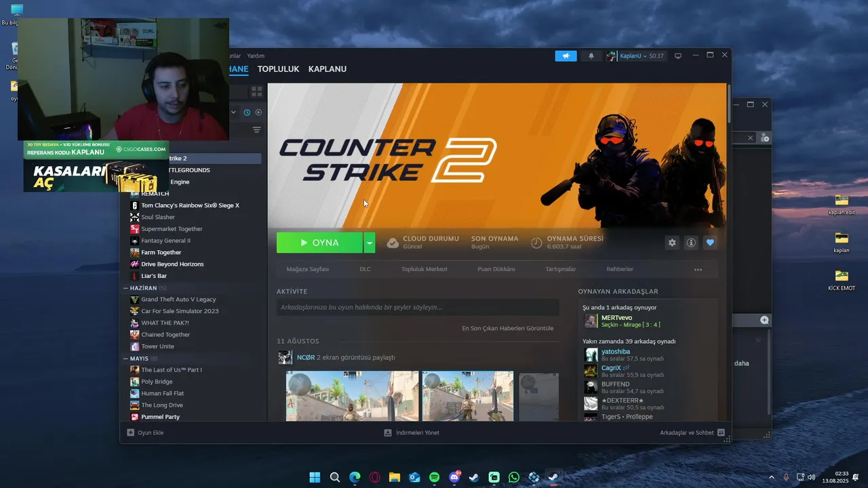Open the Puan Dükkânı tab
This screenshot has height=488, width=868.
[x=496, y=269]
